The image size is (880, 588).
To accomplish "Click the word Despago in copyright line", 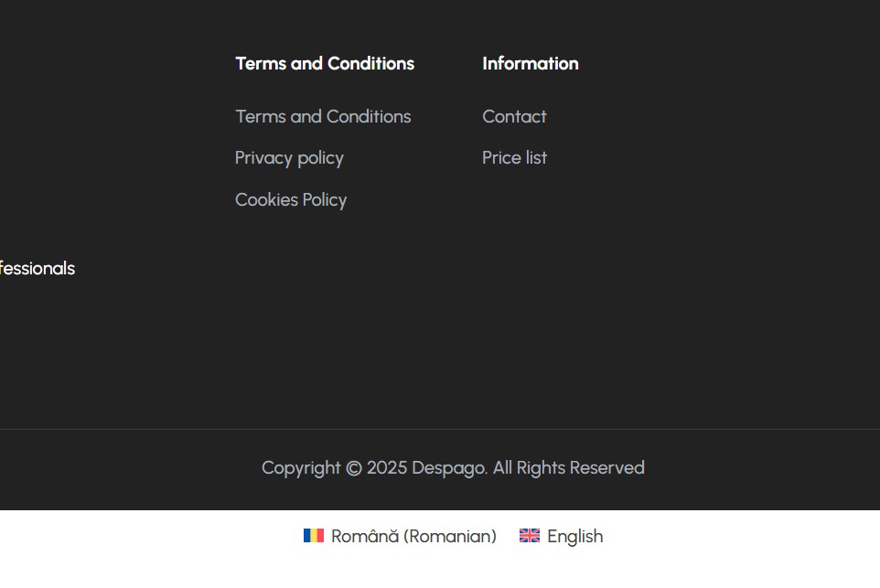I will (x=449, y=468).
